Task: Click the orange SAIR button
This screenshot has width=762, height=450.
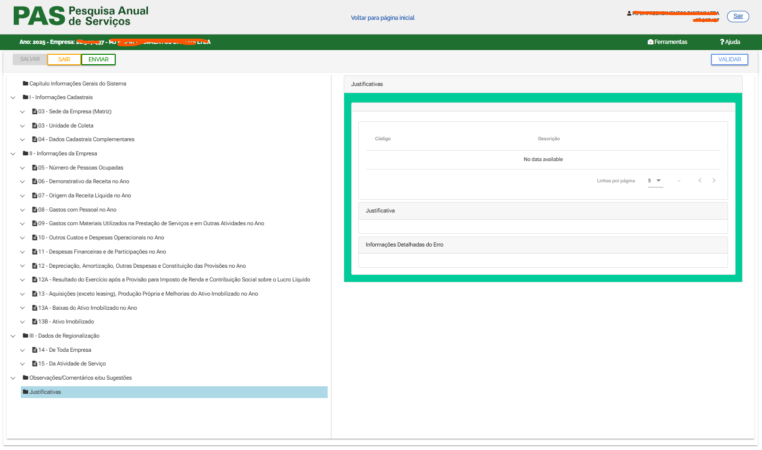Action: (64, 59)
